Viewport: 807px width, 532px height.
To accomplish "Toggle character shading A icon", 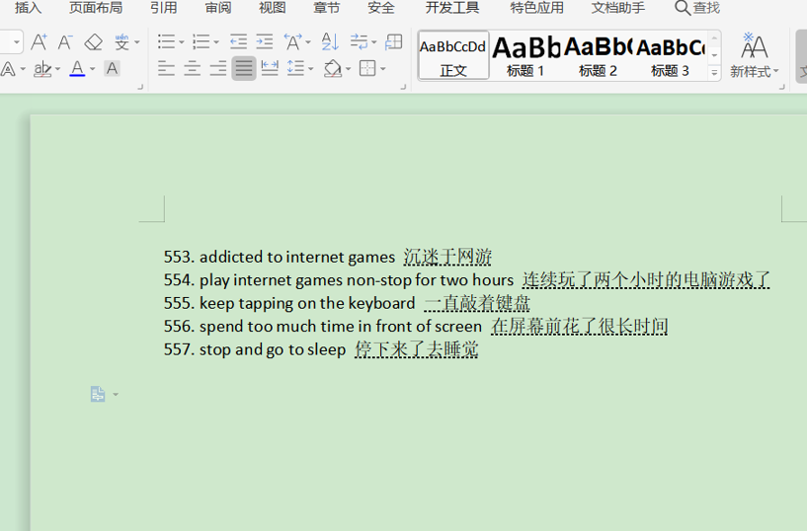I will (x=112, y=68).
